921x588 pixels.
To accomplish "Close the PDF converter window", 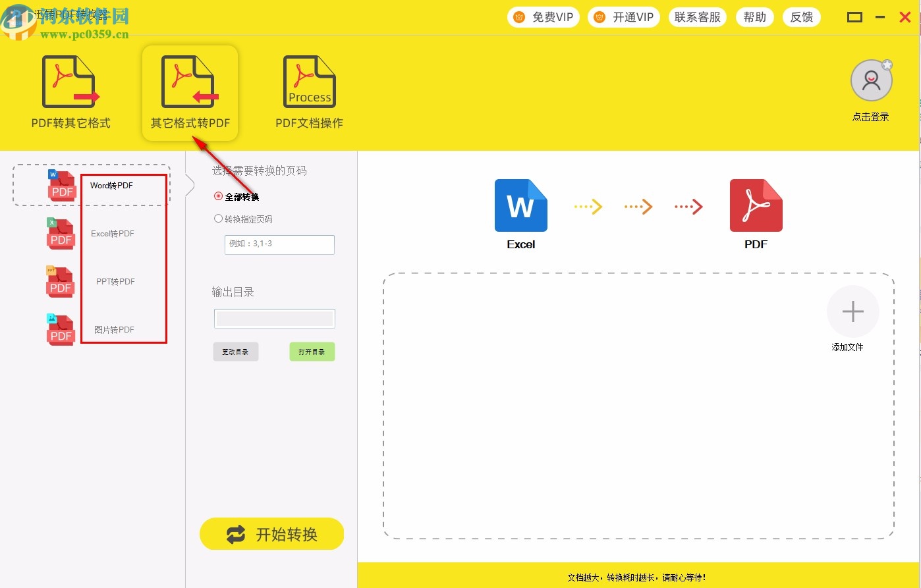I will (905, 17).
